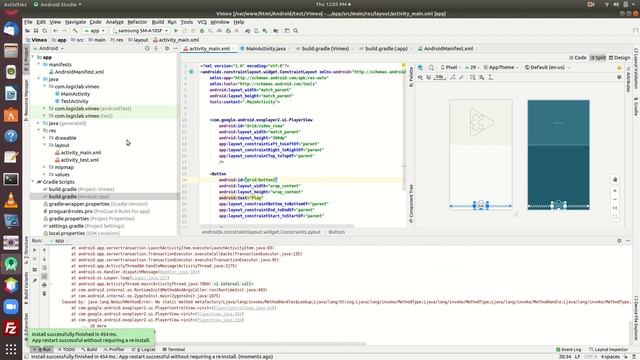Open the Pixel device preview dropdown

(x=451, y=67)
